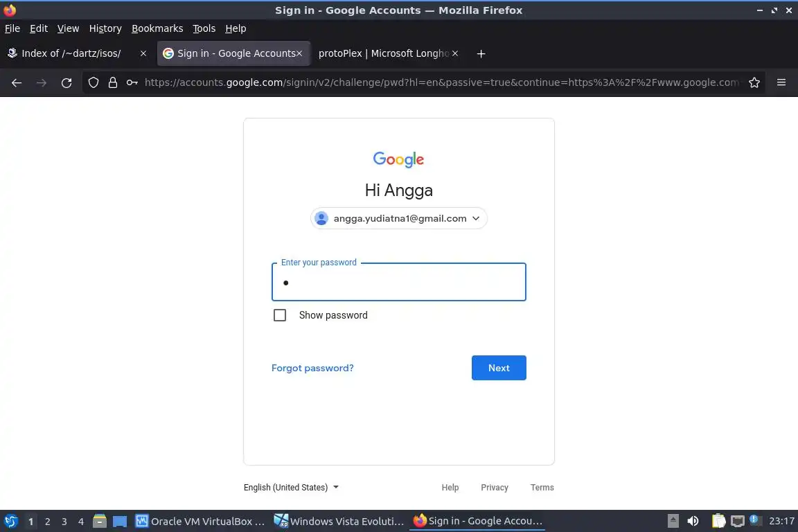Open the Help link in page footer

[x=450, y=487]
